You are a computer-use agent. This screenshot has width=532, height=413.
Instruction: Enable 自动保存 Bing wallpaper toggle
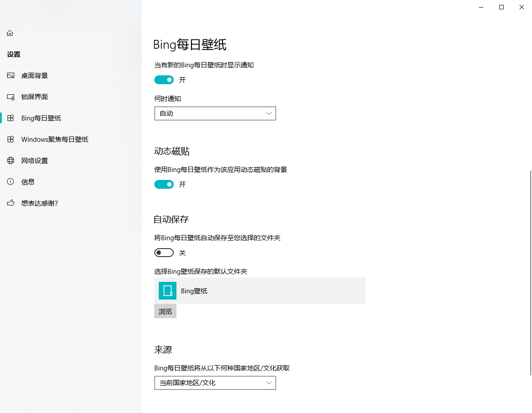[164, 253]
